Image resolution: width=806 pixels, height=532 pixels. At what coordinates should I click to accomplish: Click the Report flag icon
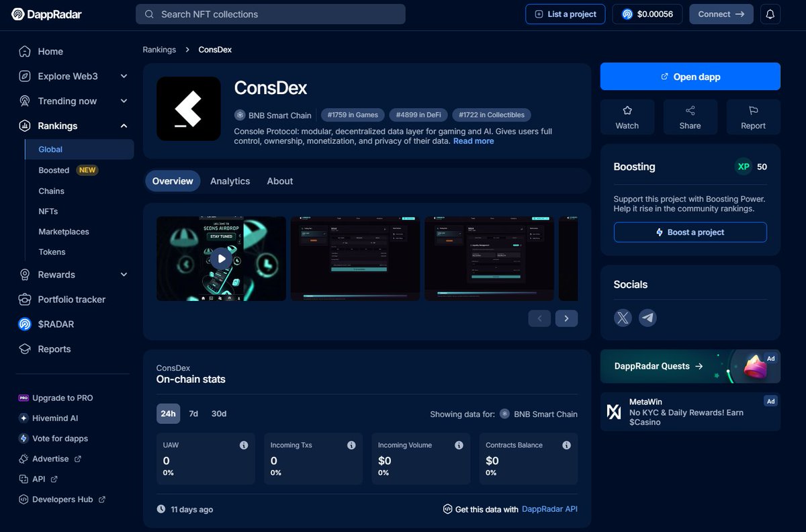752,116
